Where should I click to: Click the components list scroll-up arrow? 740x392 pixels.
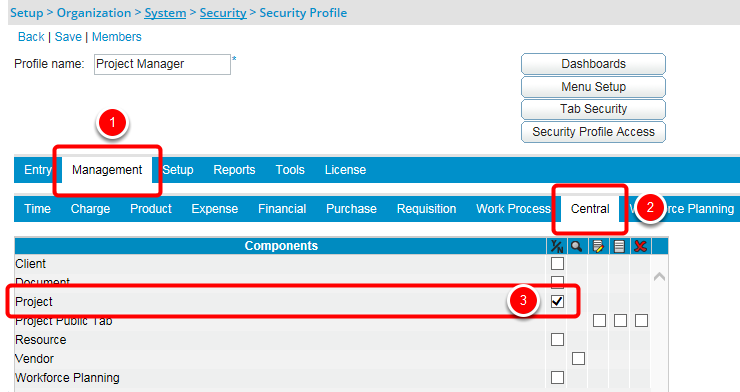[x=659, y=277]
